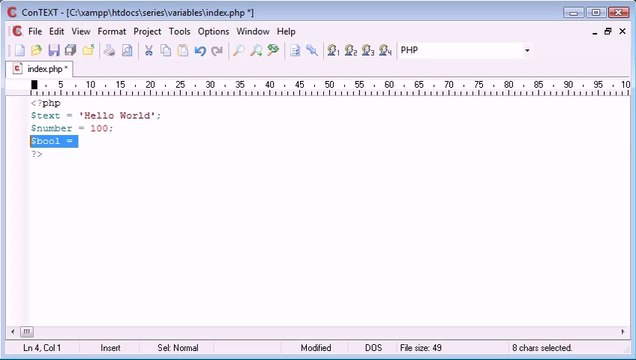636x360 pixels.
Task: Open the PHP highlighter dropdown
Action: (x=527, y=50)
